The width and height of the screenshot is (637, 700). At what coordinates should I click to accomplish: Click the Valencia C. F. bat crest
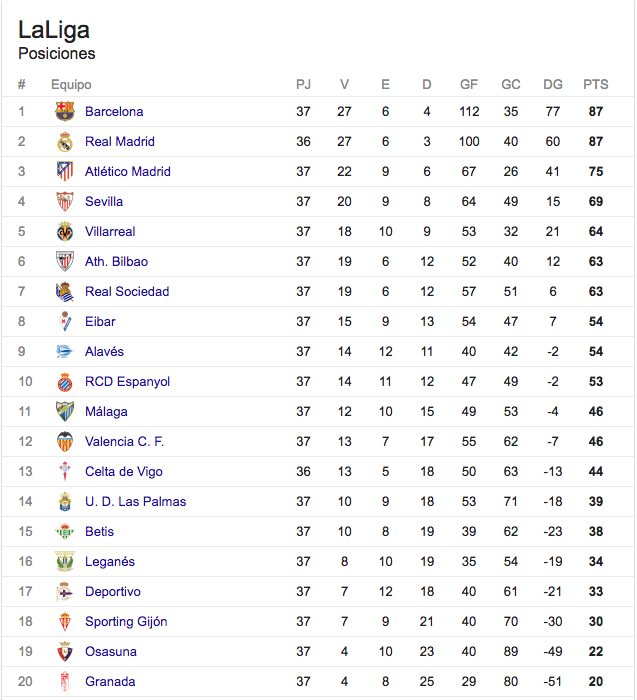65,442
